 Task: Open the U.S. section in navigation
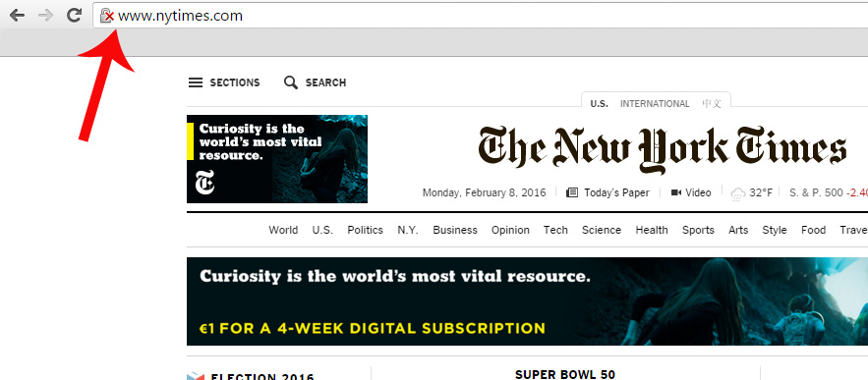(x=322, y=230)
